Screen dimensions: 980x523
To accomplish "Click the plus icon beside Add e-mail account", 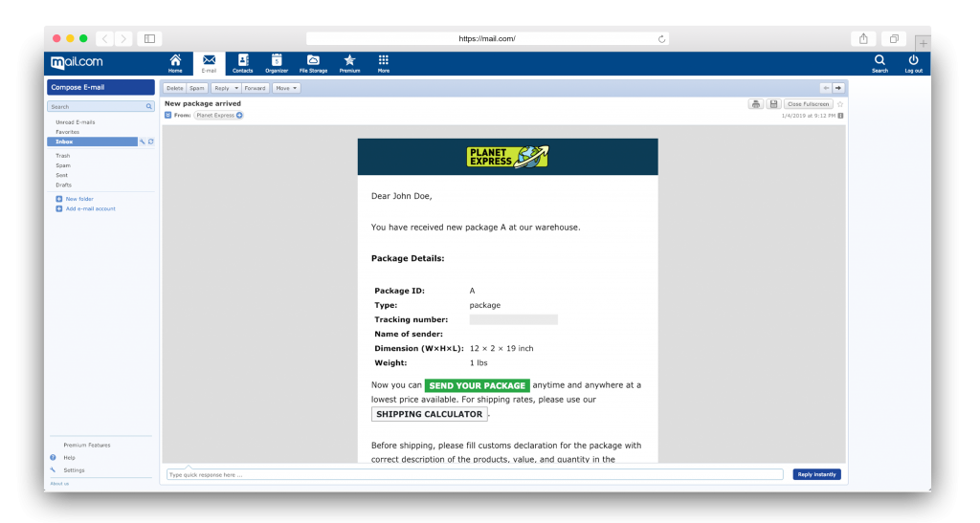I will pos(58,209).
